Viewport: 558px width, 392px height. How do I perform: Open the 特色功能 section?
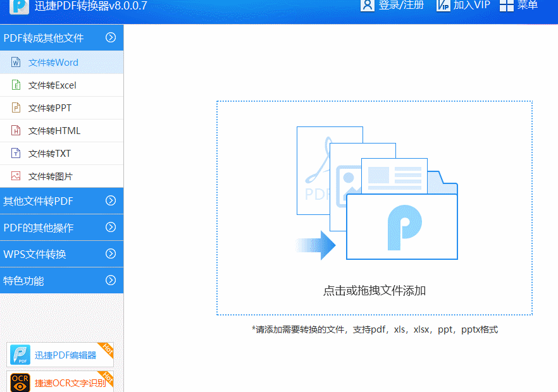click(61, 280)
